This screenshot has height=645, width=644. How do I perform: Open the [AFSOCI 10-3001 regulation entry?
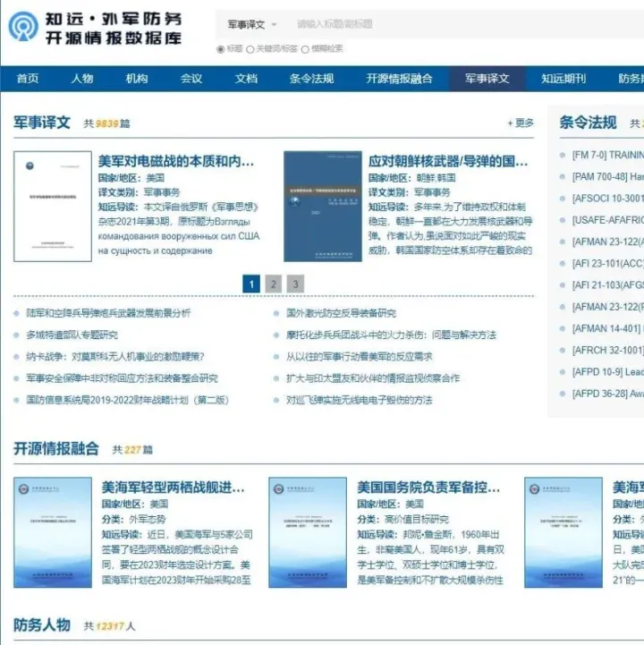point(608,199)
